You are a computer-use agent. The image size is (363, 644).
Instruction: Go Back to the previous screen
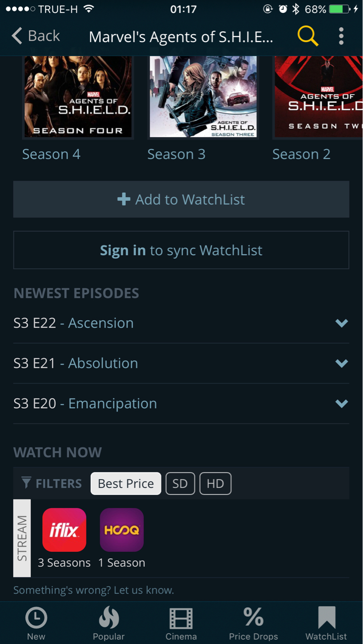click(x=36, y=36)
